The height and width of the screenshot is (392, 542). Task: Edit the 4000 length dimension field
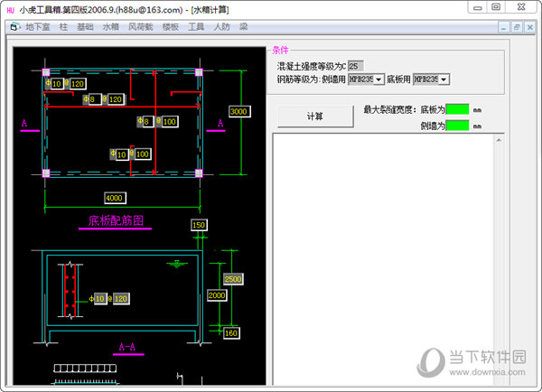[115, 198]
